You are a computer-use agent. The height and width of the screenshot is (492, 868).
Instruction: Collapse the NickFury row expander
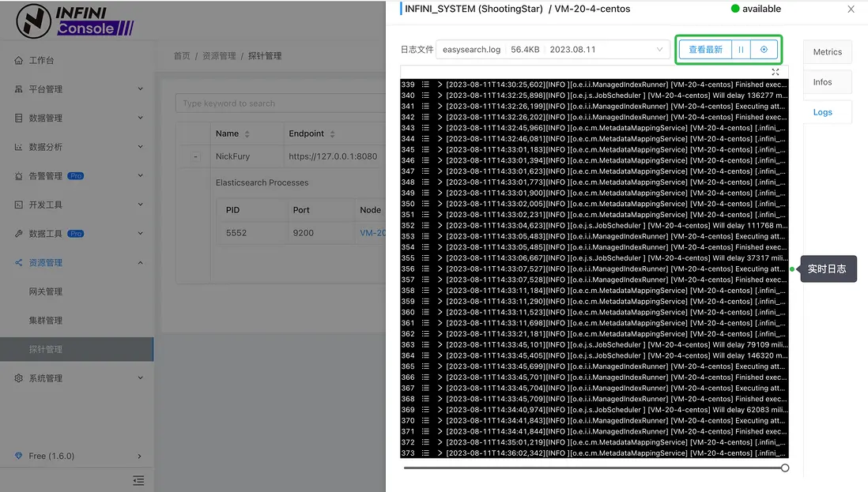click(x=195, y=157)
